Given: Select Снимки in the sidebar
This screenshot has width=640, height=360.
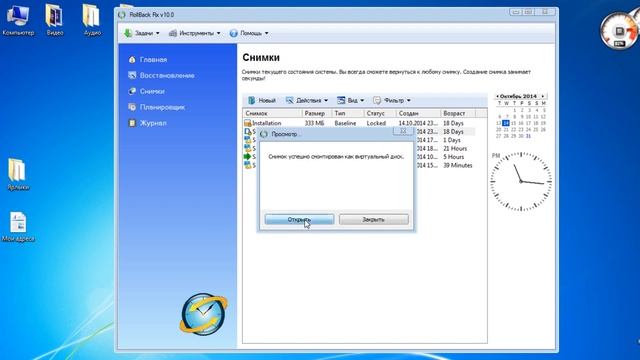Looking at the screenshot, I should (152, 91).
